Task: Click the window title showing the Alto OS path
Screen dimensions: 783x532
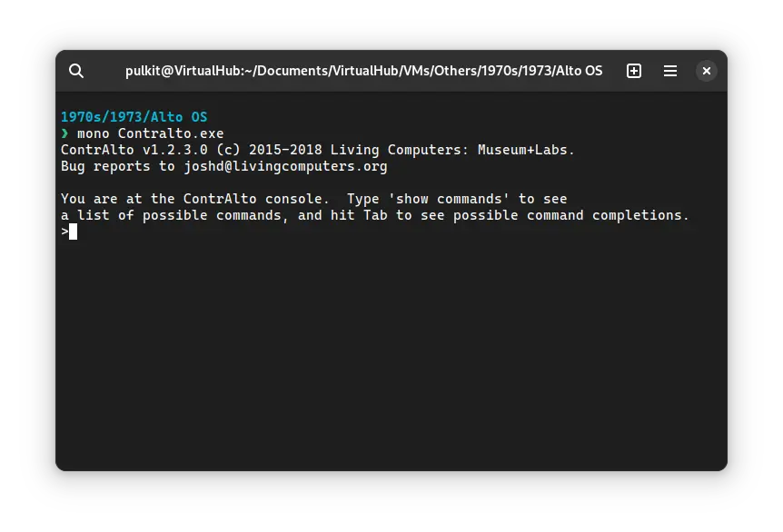Action: pos(363,71)
